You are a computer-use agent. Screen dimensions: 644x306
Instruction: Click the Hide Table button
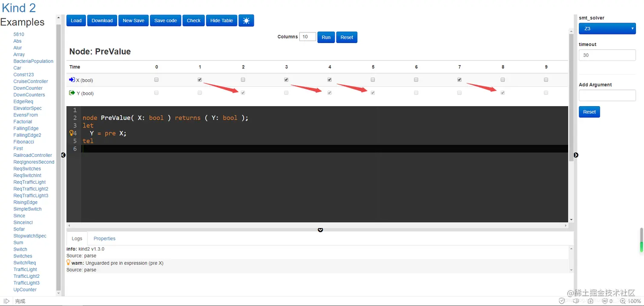tap(221, 20)
